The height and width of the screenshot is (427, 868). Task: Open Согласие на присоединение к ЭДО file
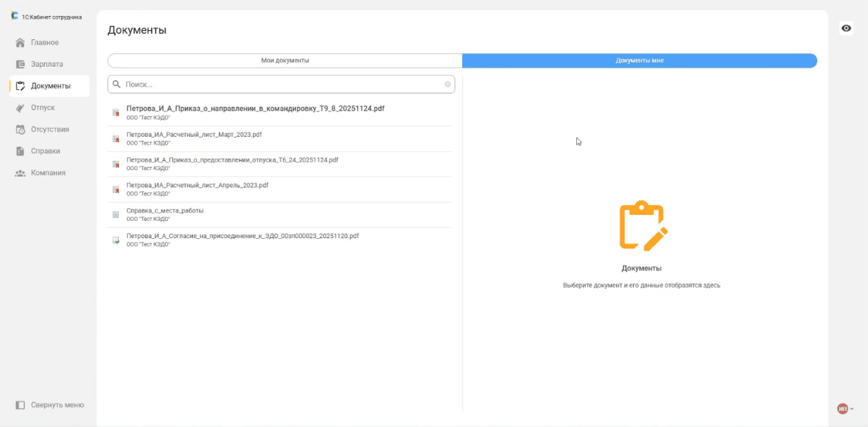(242, 236)
